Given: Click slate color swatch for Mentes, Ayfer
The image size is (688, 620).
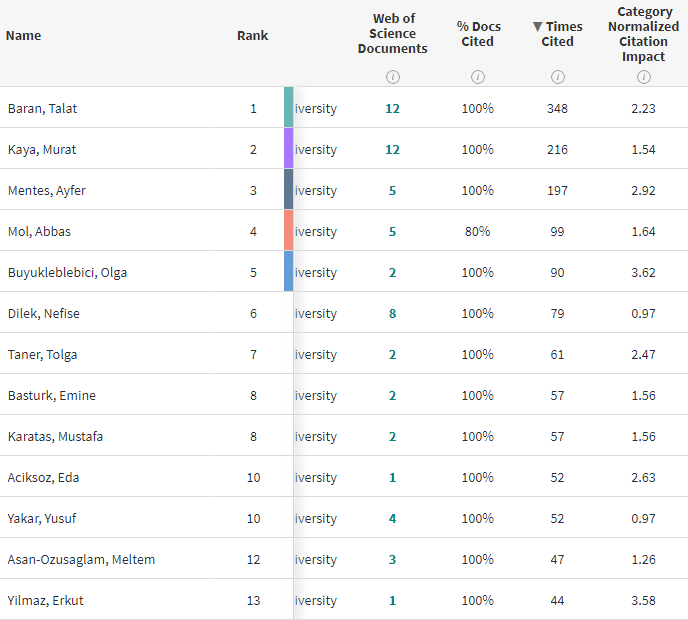Looking at the screenshot, I should pos(289,190).
